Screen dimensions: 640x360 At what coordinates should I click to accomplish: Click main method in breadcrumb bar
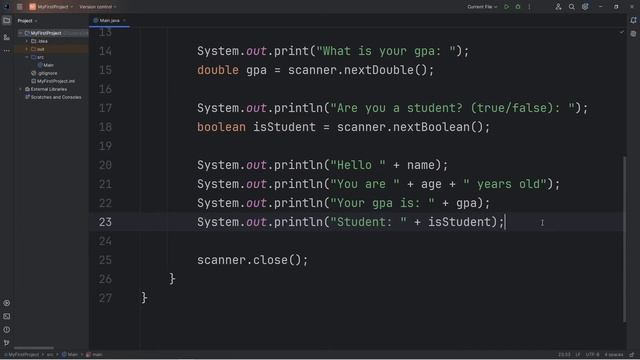(x=94, y=355)
